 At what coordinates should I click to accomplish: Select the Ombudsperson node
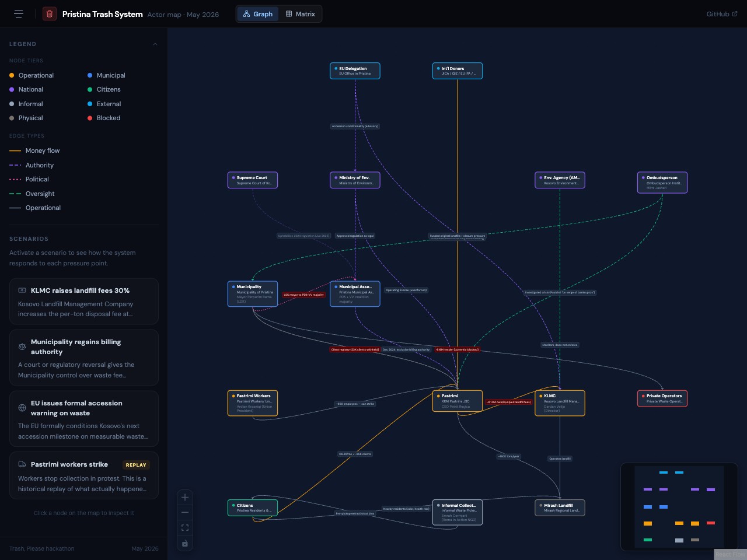pyautogui.click(x=662, y=182)
